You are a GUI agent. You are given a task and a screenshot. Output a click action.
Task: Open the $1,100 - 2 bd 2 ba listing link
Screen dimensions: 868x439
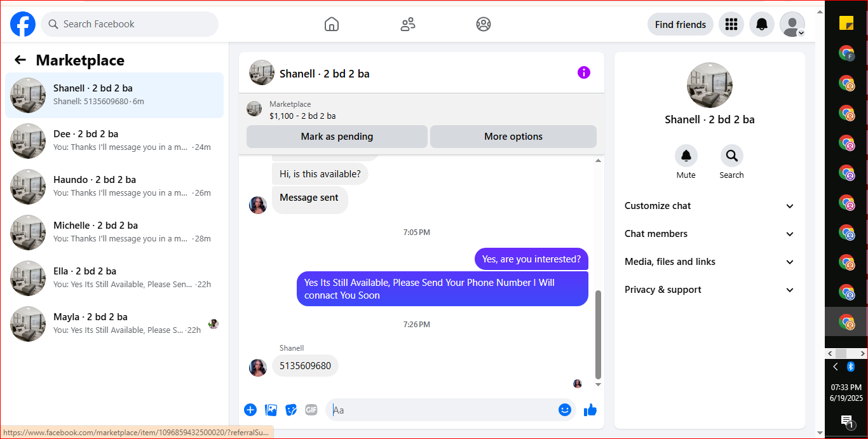(x=302, y=116)
